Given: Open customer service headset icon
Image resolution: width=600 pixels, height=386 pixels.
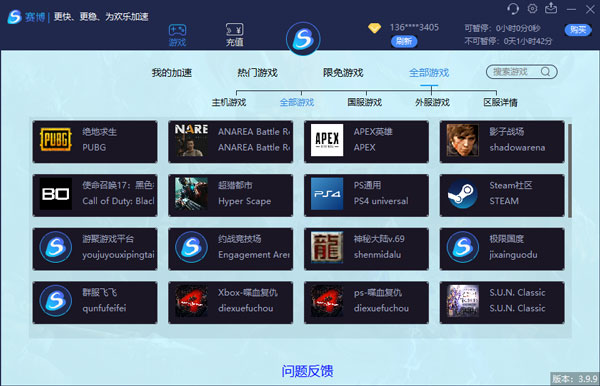Looking at the screenshot, I should [513, 8].
